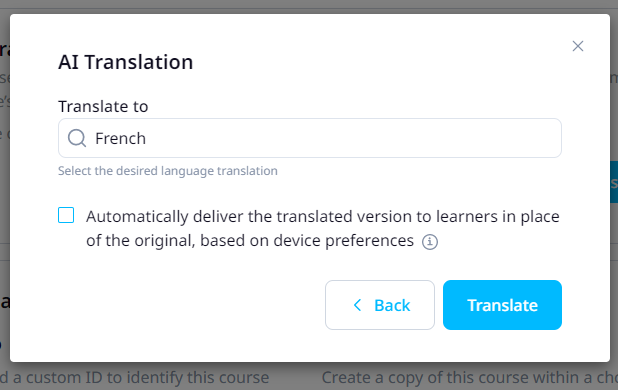Click the 'AI Translation' dialog heading
Screen dimensions: 618x390
click(x=126, y=62)
